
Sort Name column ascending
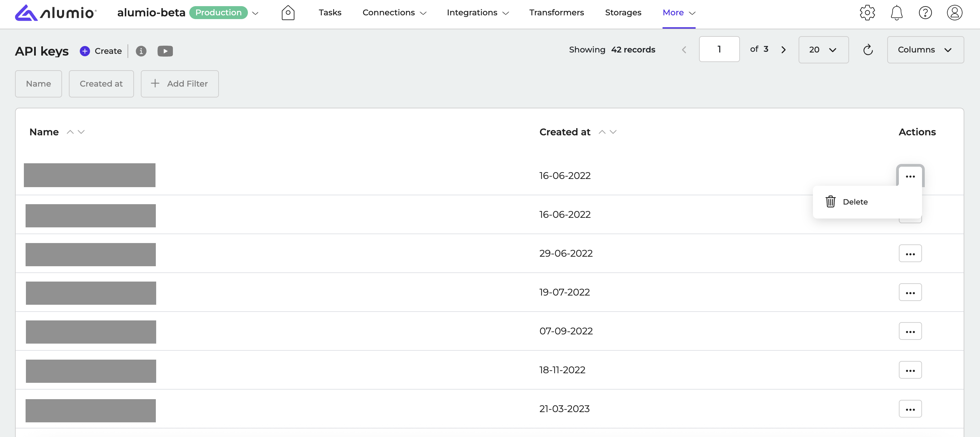pyautogui.click(x=70, y=132)
